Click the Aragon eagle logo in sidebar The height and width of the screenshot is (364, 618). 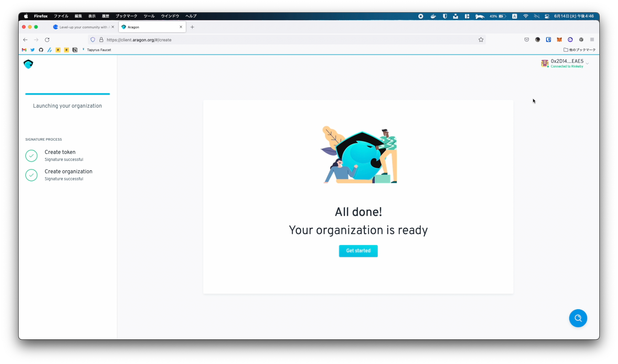click(x=29, y=64)
